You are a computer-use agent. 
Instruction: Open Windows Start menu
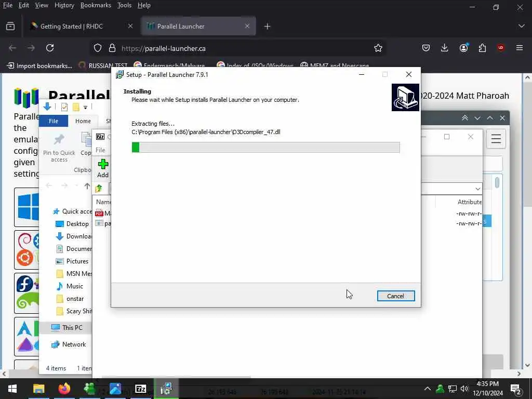12,389
